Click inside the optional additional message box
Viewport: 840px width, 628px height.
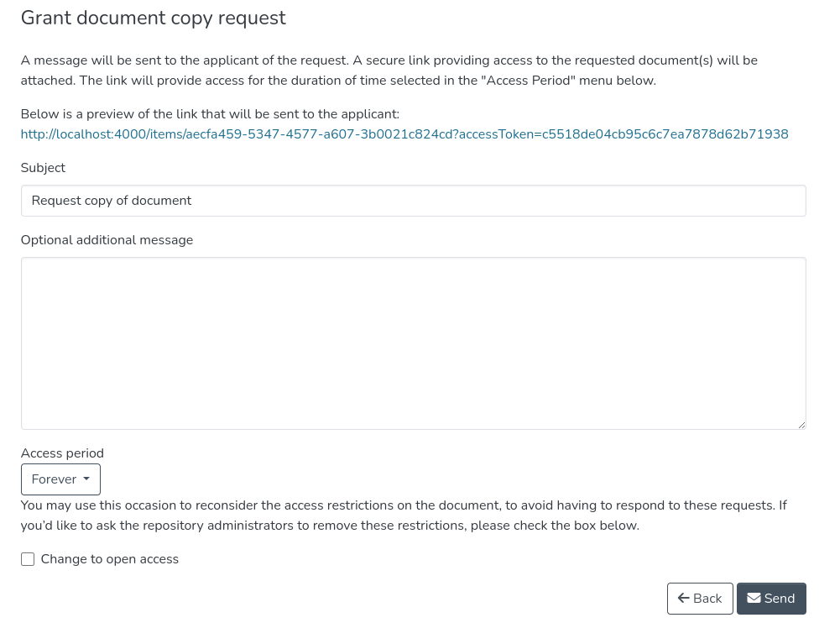pyautogui.click(x=413, y=343)
